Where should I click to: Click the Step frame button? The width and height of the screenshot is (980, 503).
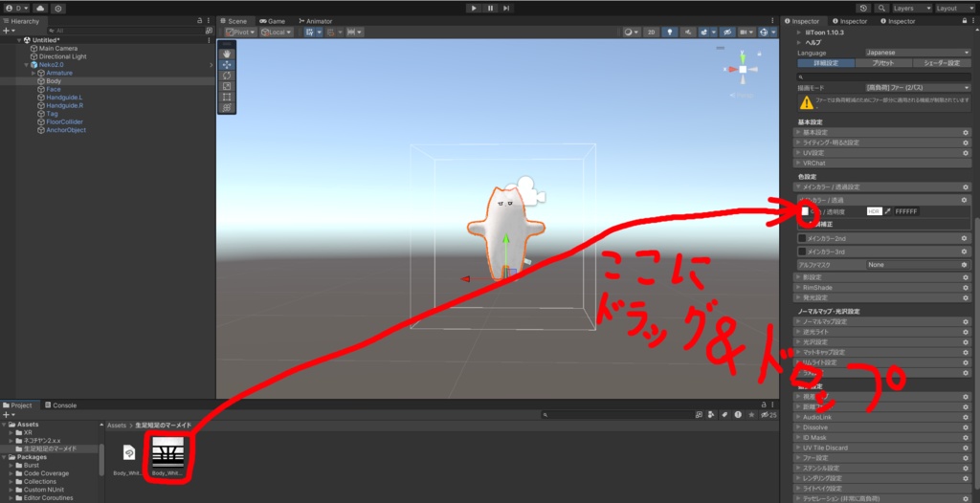(506, 8)
